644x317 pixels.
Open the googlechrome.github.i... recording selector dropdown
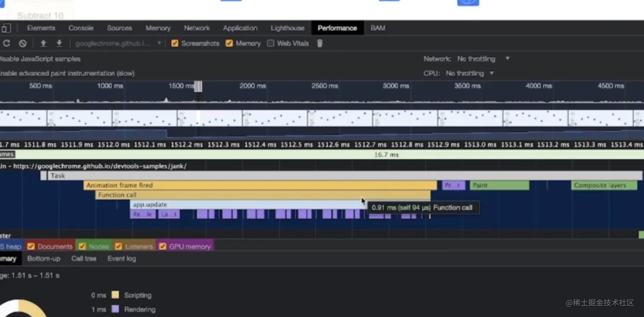pos(118,43)
